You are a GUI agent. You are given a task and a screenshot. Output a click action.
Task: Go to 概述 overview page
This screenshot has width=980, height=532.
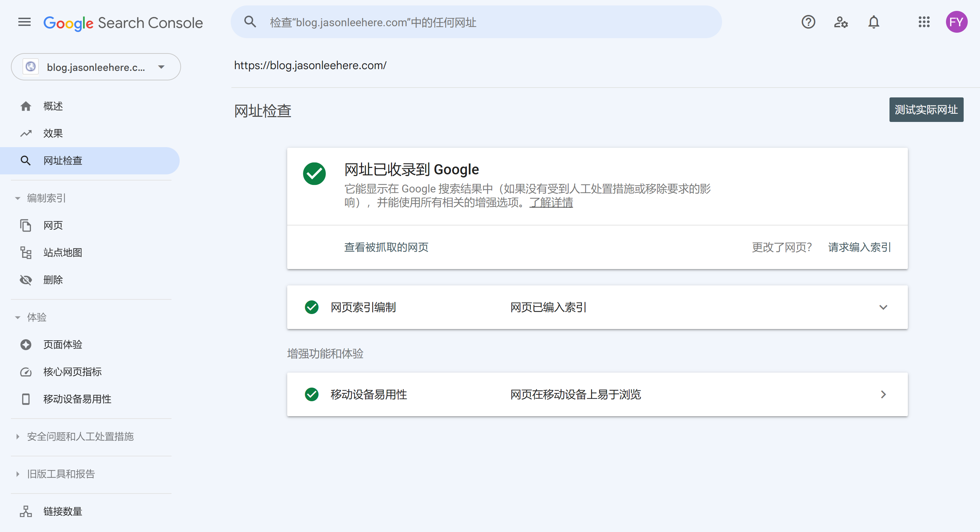pyautogui.click(x=90, y=106)
